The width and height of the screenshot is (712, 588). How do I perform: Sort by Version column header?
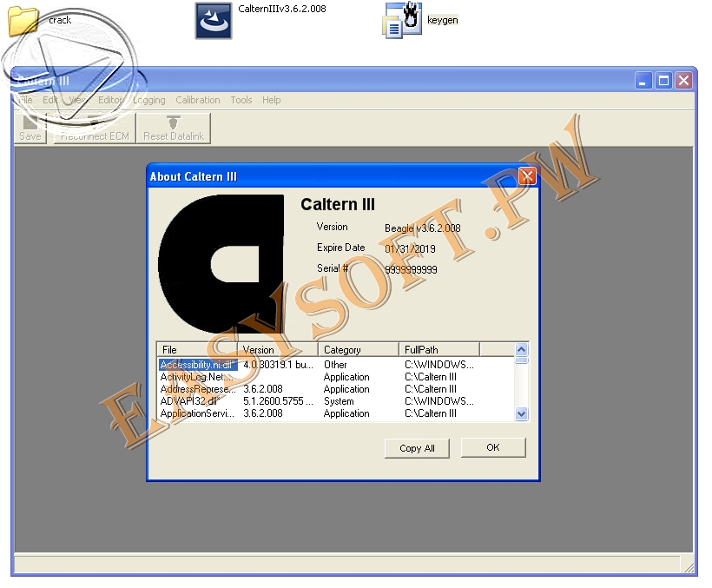tap(278, 350)
